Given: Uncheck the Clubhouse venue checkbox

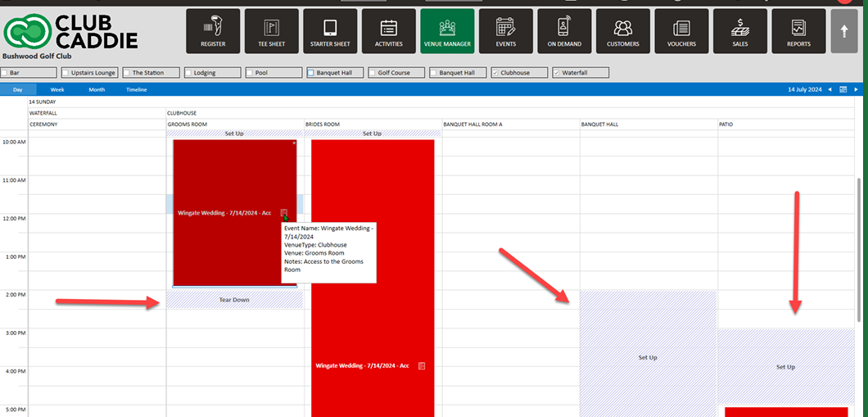Looking at the screenshot, I should click(495, 73).
